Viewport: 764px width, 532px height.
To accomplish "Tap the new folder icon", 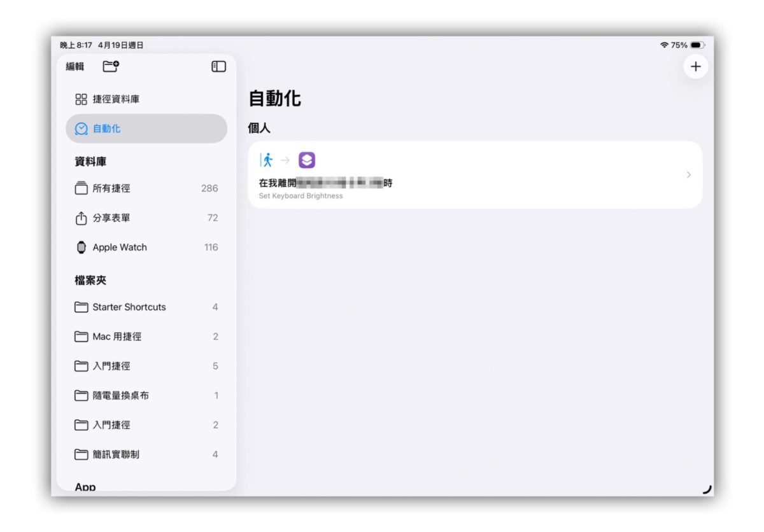I will [111, 66].
